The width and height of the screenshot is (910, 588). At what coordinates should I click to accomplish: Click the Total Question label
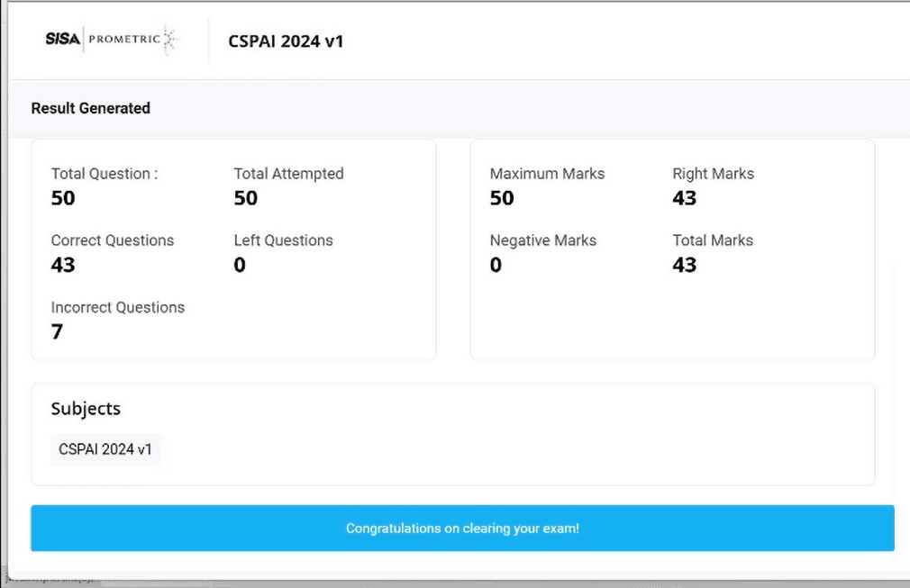coord(104,174)
